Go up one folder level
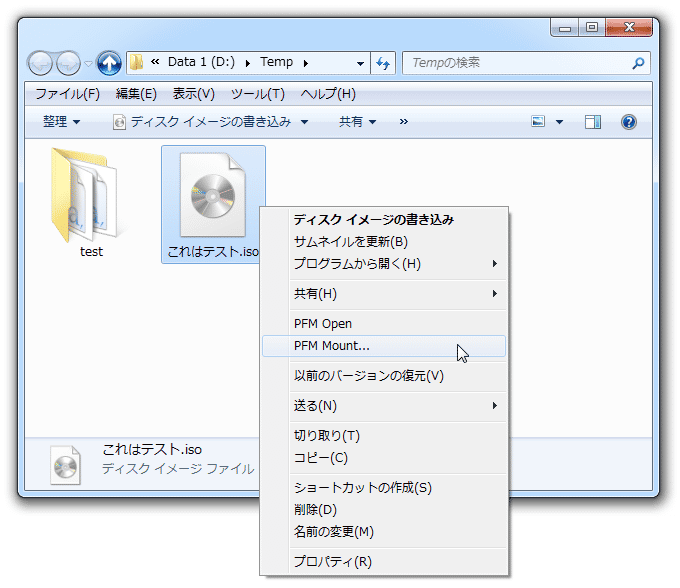The image size is (680, 588). point(109,63)
